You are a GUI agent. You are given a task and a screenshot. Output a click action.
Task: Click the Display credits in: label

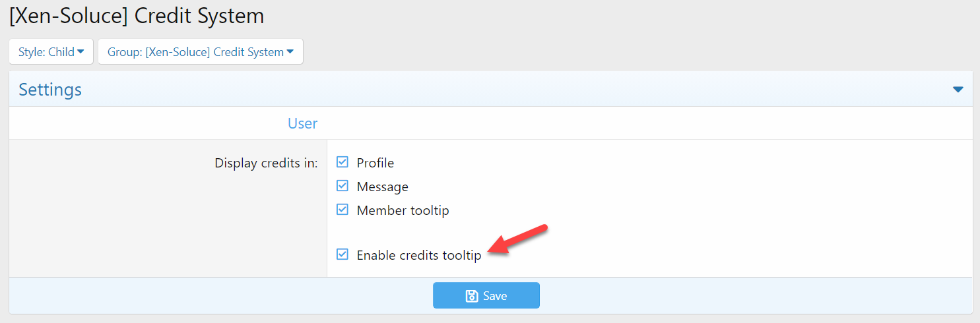(266, 163)
